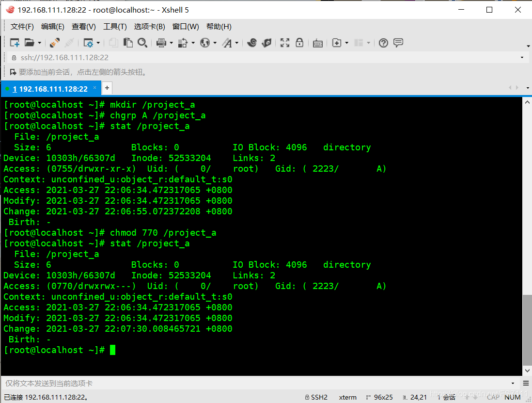Expand the file transfer dropdown arrow
532x403 pixels.
click(193, 43)
